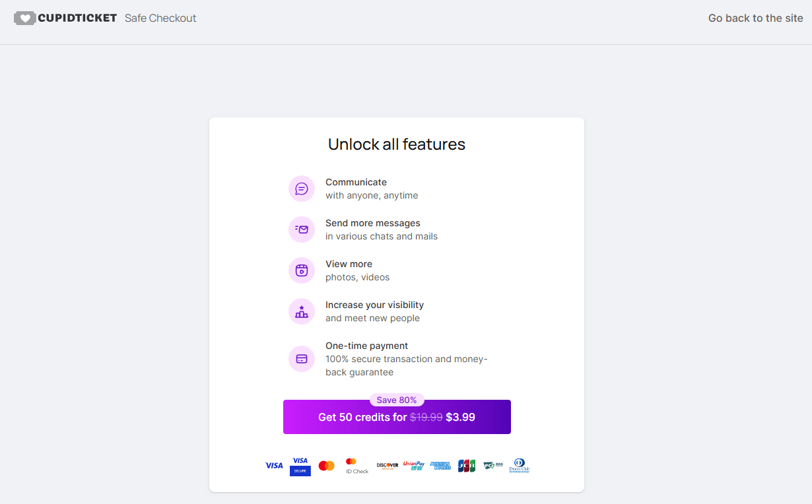This screenshot has width=812, height=504.
Task: Click the Safe Checkout header text
Action: (160, 18)
